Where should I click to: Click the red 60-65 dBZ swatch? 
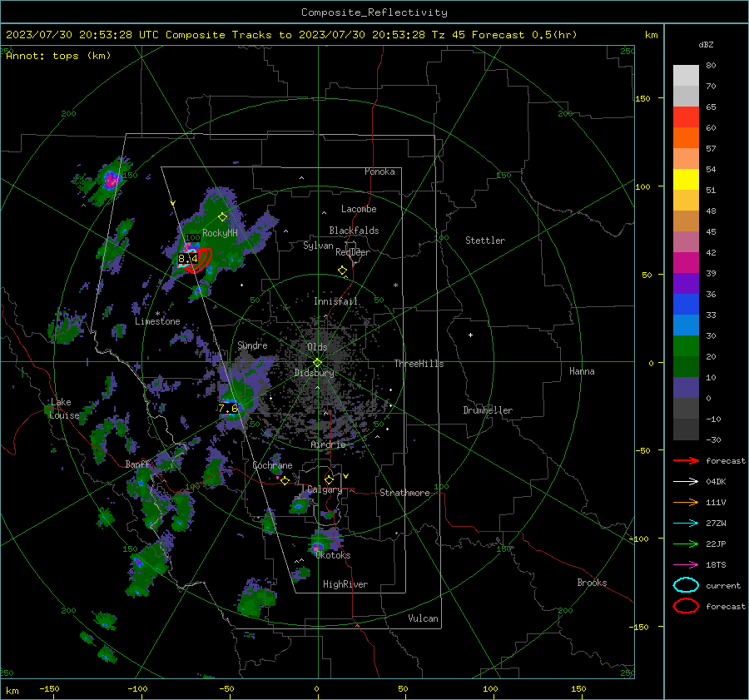(686, 117)
